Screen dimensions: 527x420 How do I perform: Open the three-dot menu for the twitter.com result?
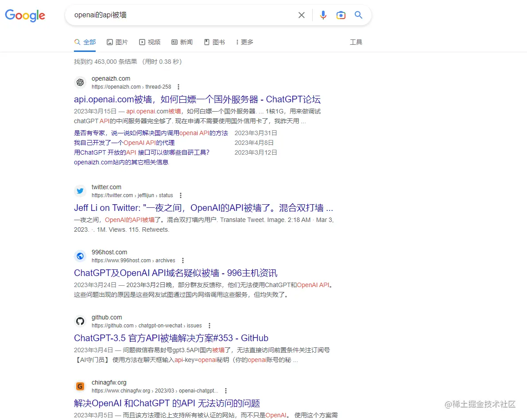coord(181,195)
